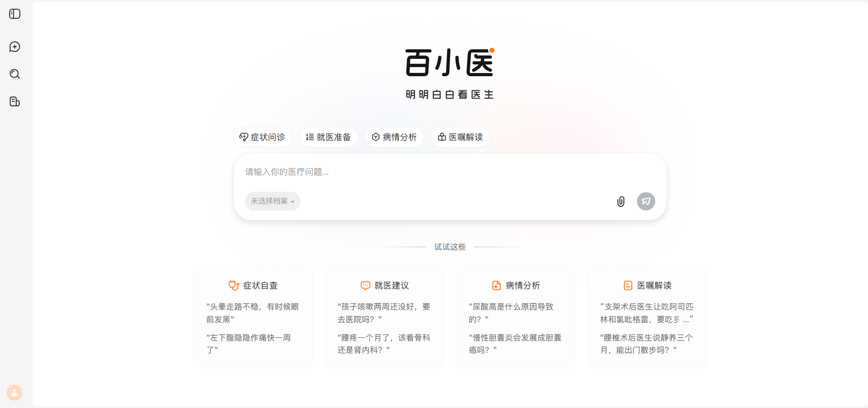Try "慢性胆囊炎会发展成胆囊癌吗" example
The height and width of the screenshot is (408, 868).
pos(515,344)
